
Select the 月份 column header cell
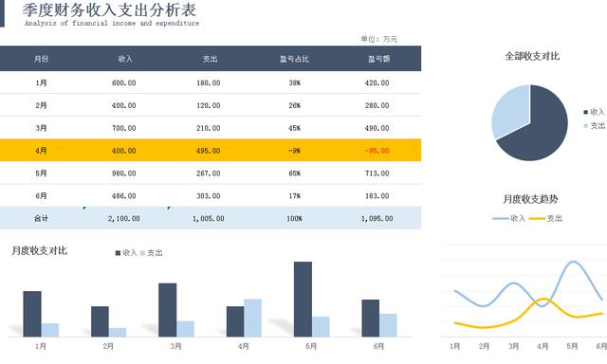click(42, 59)
